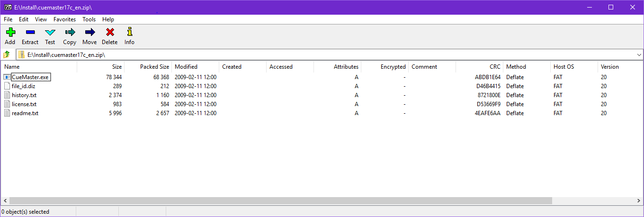Screen dimensions: 644x217
Task: Open the Edit menu
Action: [x=24, y=19]
